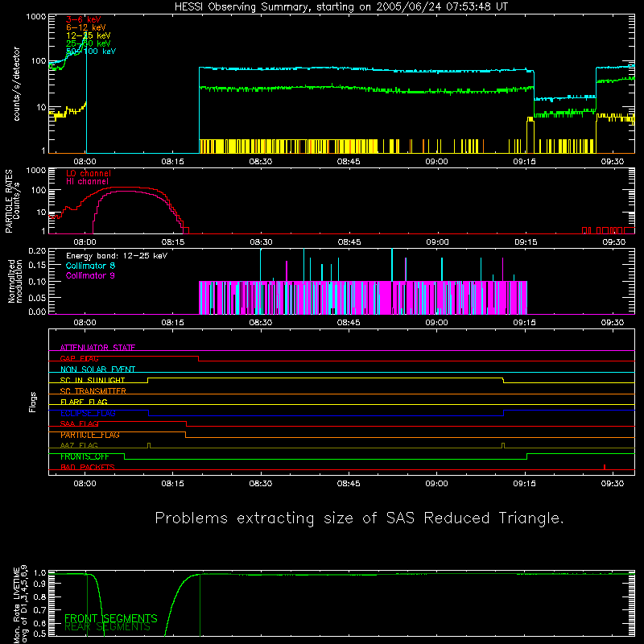
Task: Click the 'PARTICLE RATES' axis label
Action: coord(9,201)
